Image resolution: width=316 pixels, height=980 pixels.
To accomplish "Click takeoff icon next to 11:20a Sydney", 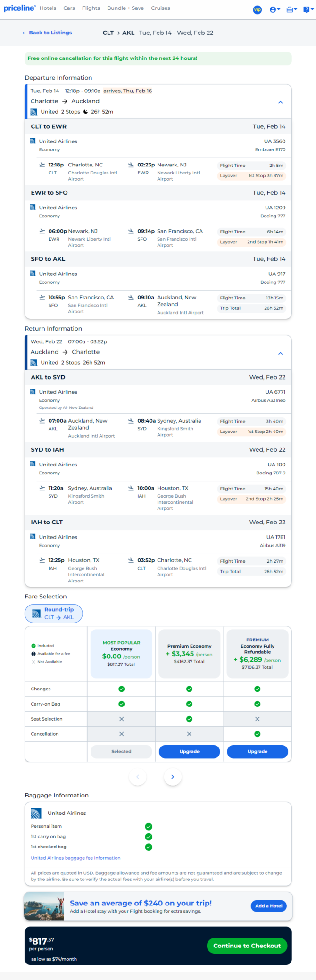I will pos(42,488).
